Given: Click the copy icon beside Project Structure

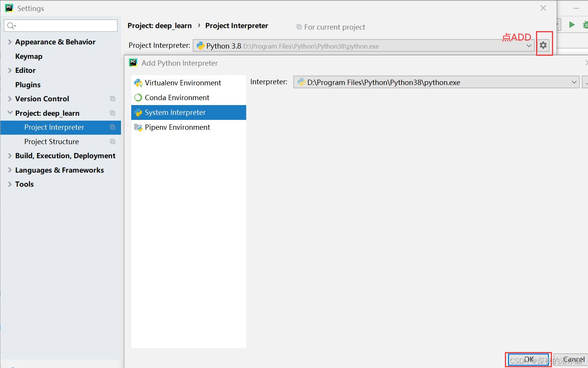Looking at the screenshot, I should [113, 142].
